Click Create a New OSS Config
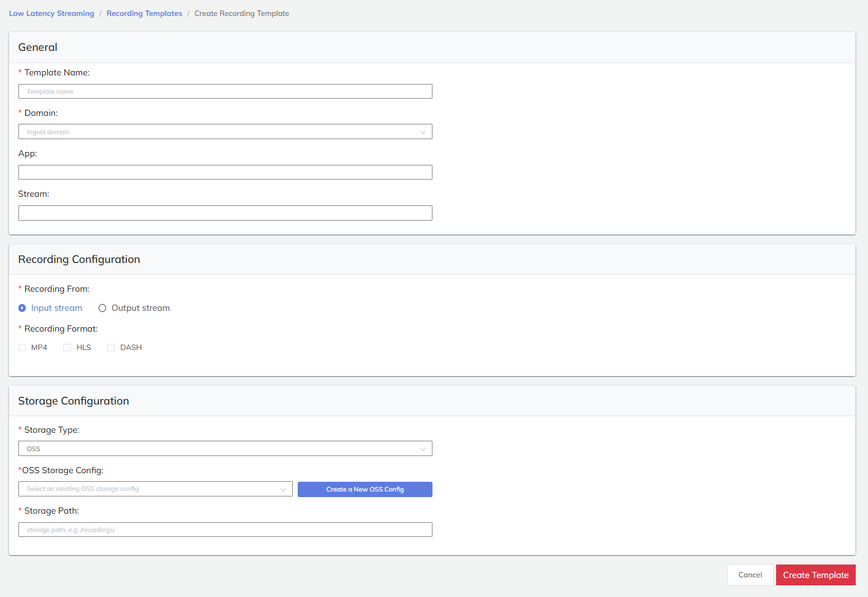 click(x=364, y=489)
